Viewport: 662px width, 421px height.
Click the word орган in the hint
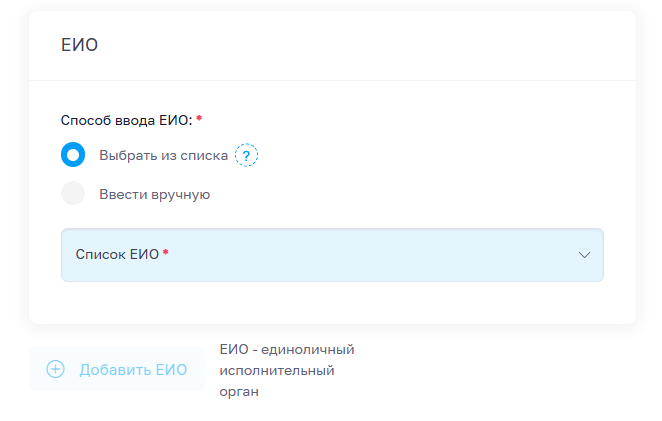coord(239,392)
